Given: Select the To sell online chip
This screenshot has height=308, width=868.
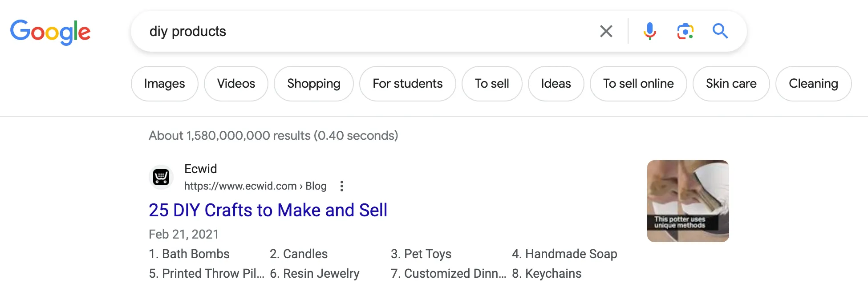Looking at the screenshot, I should click(x=638, y=84).
